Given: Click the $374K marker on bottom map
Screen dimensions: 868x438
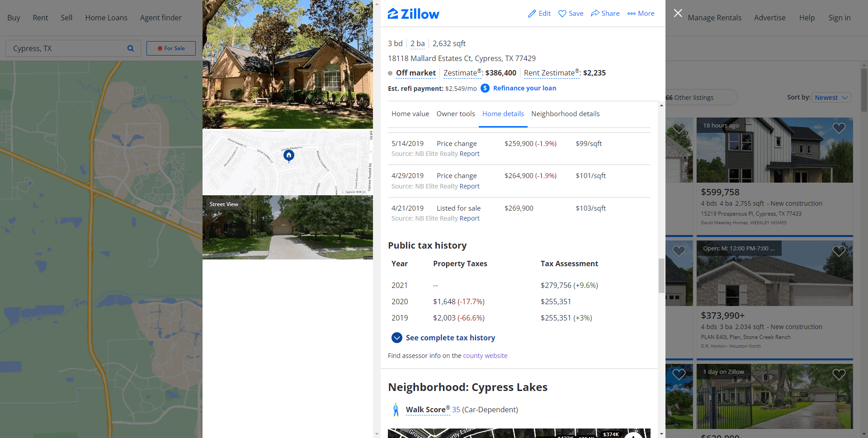Looking at the screenshot, I should [x=611, y=434].
